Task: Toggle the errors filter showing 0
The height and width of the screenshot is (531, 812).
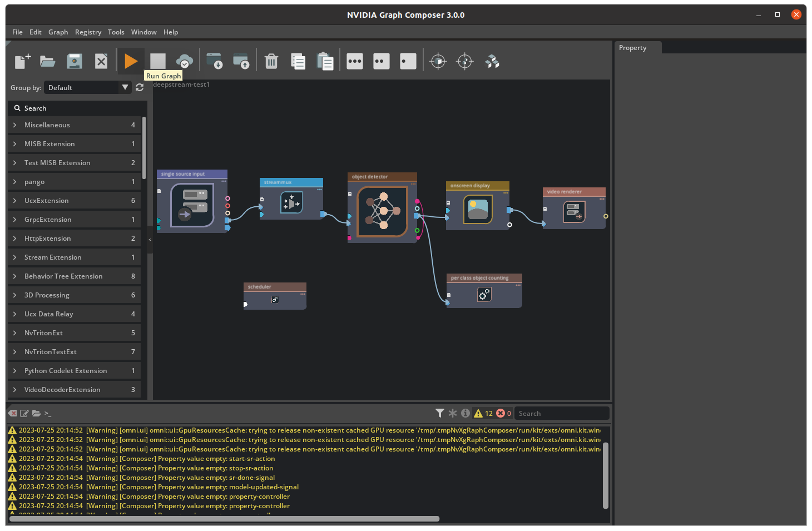Action: pyautogui.click(x=504, y=413)
